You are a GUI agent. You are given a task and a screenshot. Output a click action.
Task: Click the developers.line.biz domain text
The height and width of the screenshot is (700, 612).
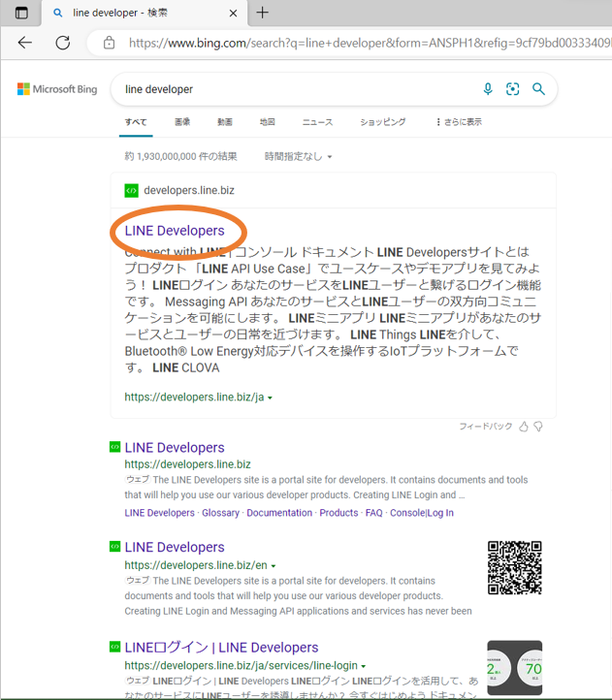[189, 191]
